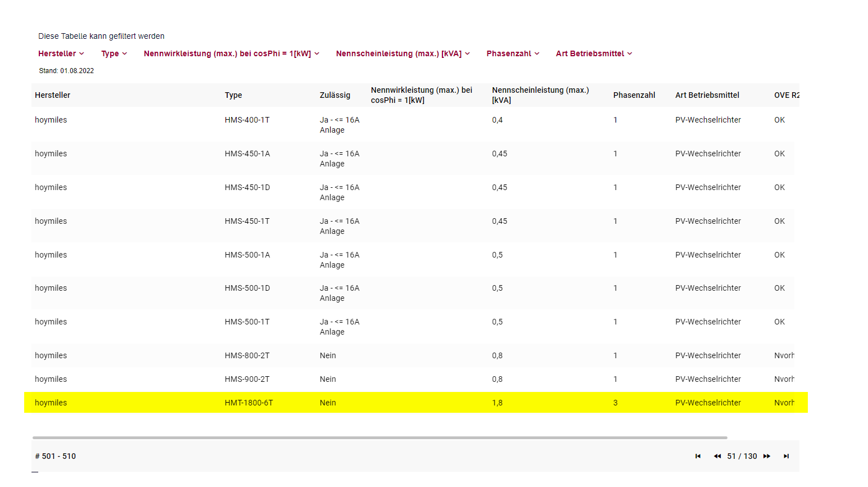
Task: Select the HMS-500-1D type cell
Action: point(247,288)
